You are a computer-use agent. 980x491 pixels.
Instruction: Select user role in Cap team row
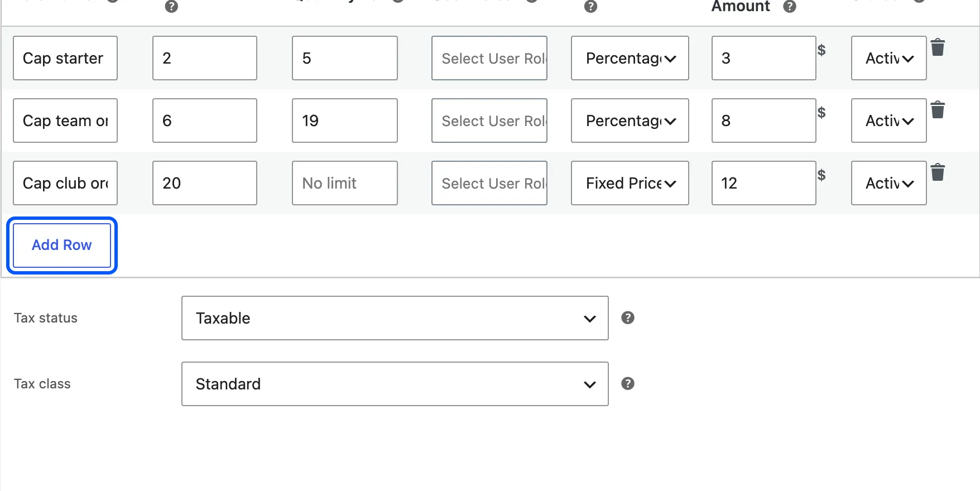tap(489, 121)
